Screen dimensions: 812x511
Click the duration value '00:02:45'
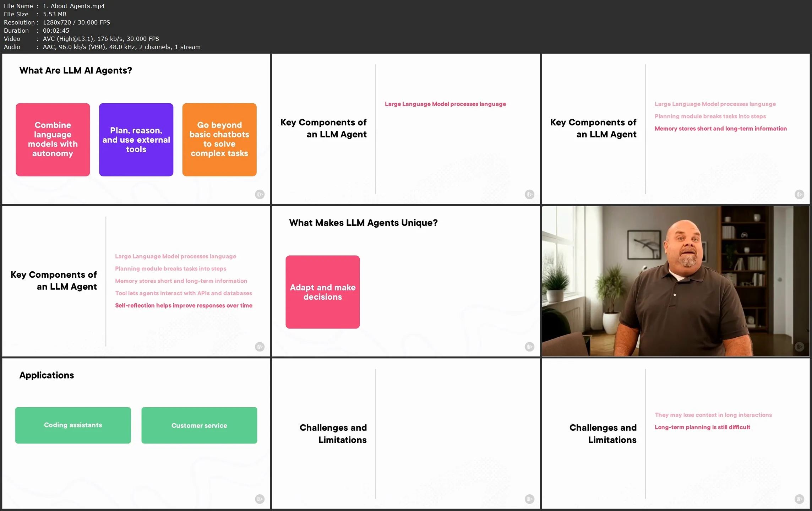tap(56, 31)
